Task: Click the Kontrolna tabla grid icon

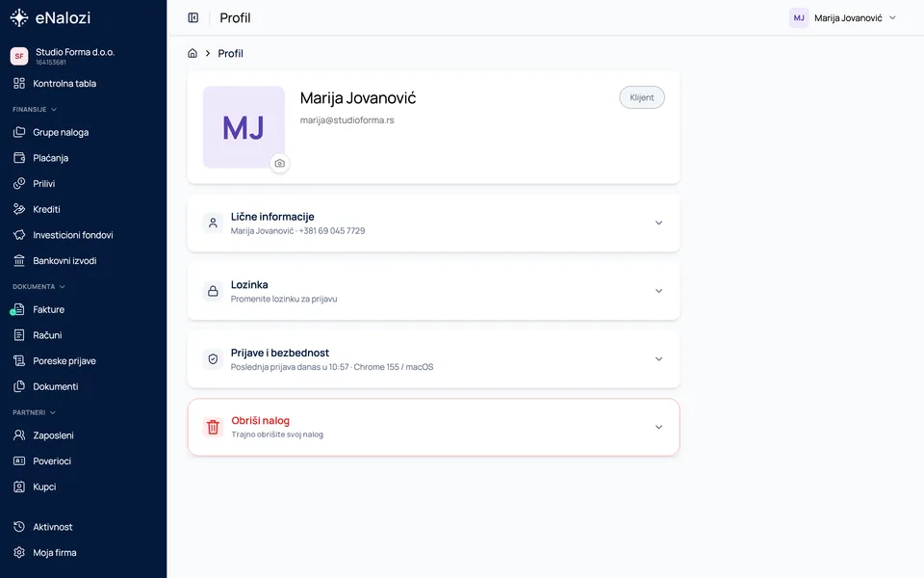Action: pyautogui.click(x=19, y=83)
